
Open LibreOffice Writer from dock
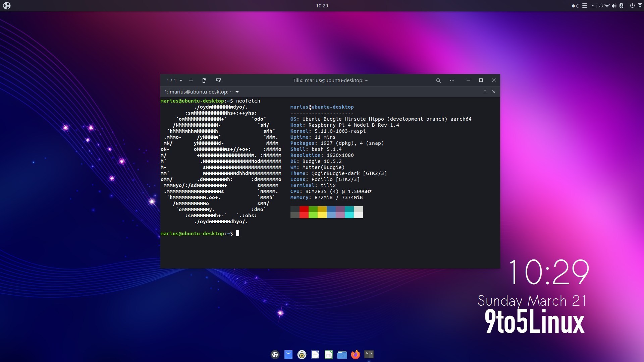[315, 354]
